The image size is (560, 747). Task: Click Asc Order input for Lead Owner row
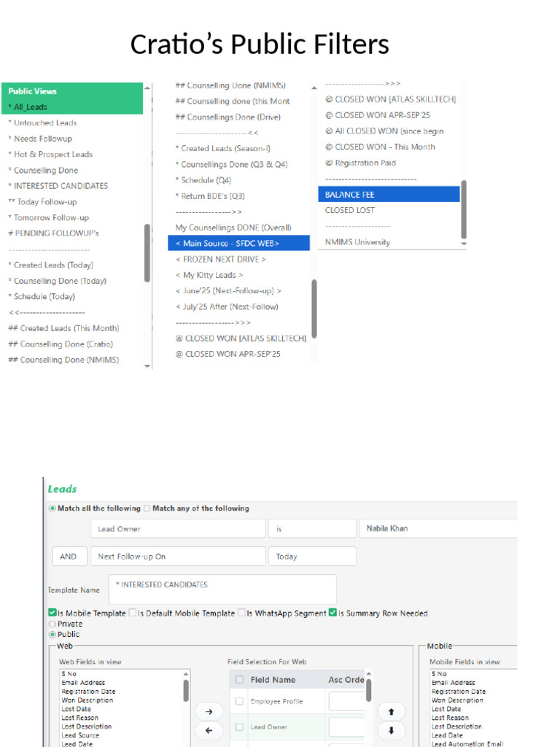346,727
